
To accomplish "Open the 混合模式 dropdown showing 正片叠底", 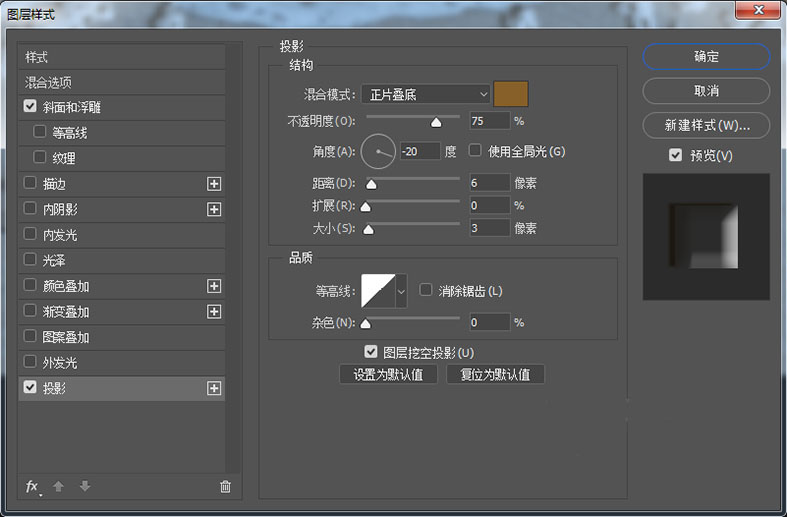I will click(426, 94).
